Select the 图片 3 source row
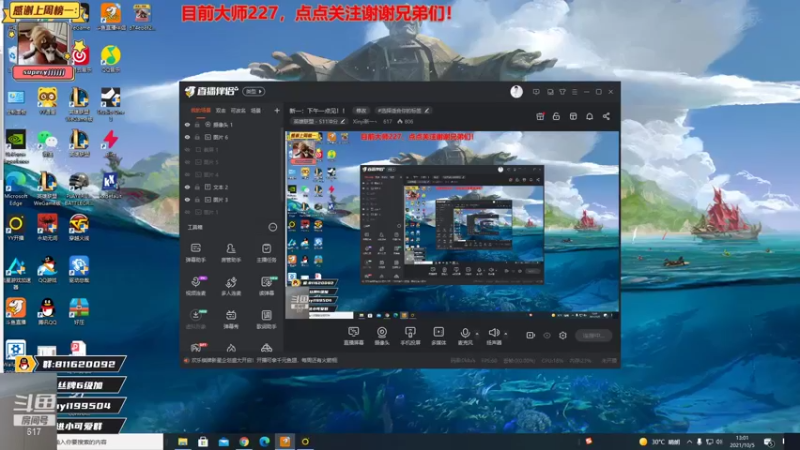Screen dimensions: 800x450 click(x=232, y=200)
